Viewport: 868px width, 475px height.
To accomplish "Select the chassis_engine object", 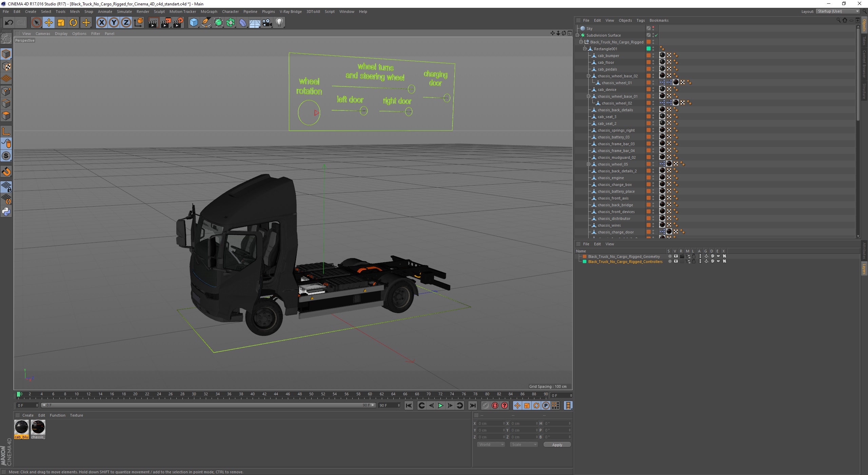I will [x=611, y=178].
